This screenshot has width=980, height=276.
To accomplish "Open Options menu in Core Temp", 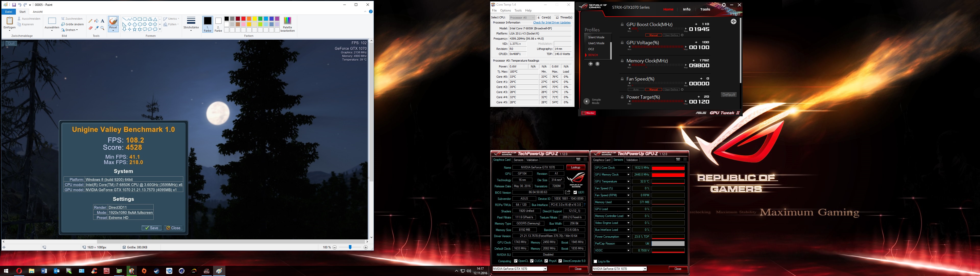I will tap(505, 11).
